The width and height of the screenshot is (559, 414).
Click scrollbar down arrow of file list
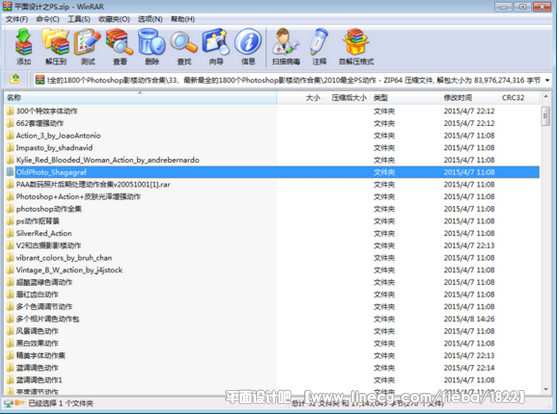pos(545,389)
